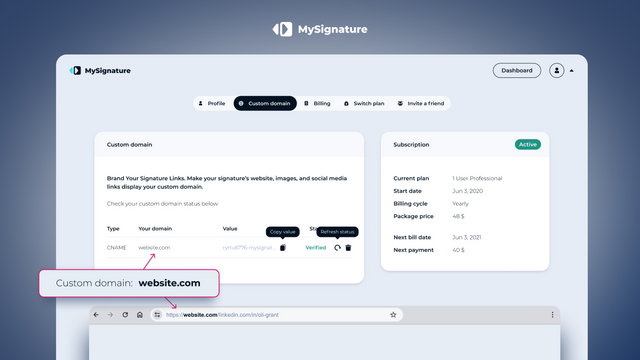Image resolution: width=640 pixels, height=360 pixels.
Task: Click the browser home icon
Action: [140, 315]
